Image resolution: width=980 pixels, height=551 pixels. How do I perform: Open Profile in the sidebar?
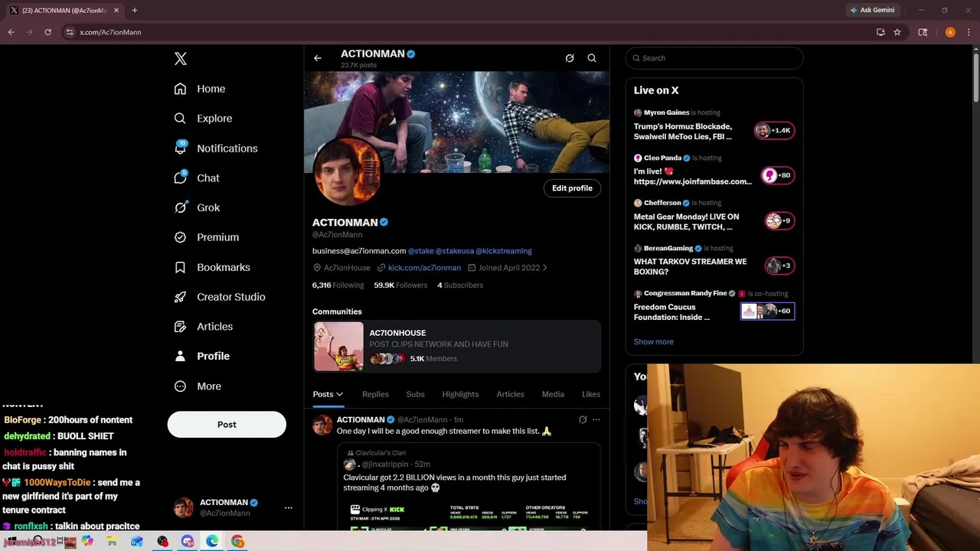[202, 356]
